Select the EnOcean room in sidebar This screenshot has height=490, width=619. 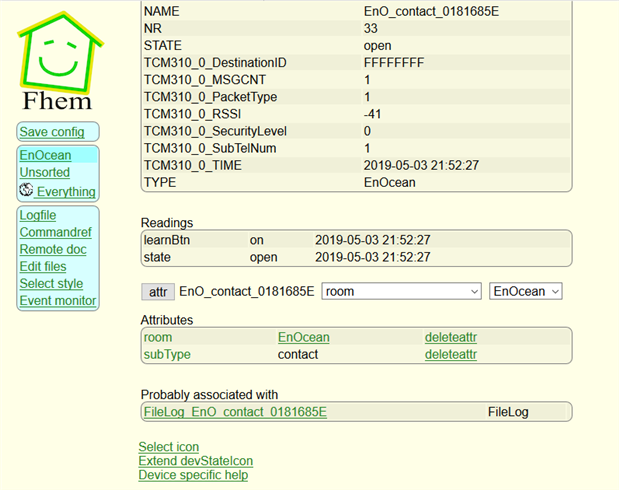click(45, 155)
